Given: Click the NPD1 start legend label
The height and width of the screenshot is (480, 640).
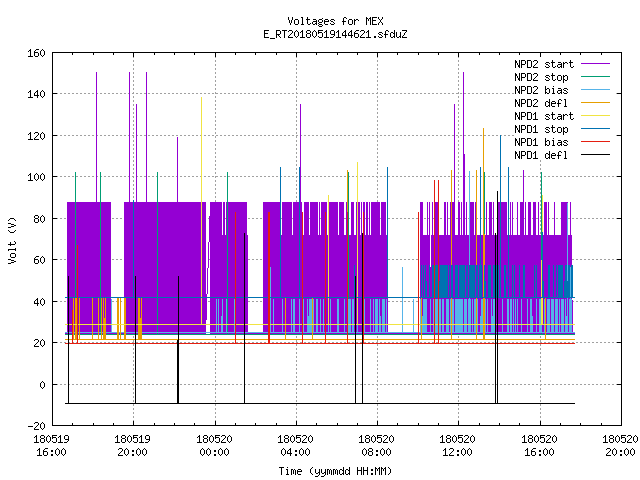Looking at the screenshot, I should (544, 116).
